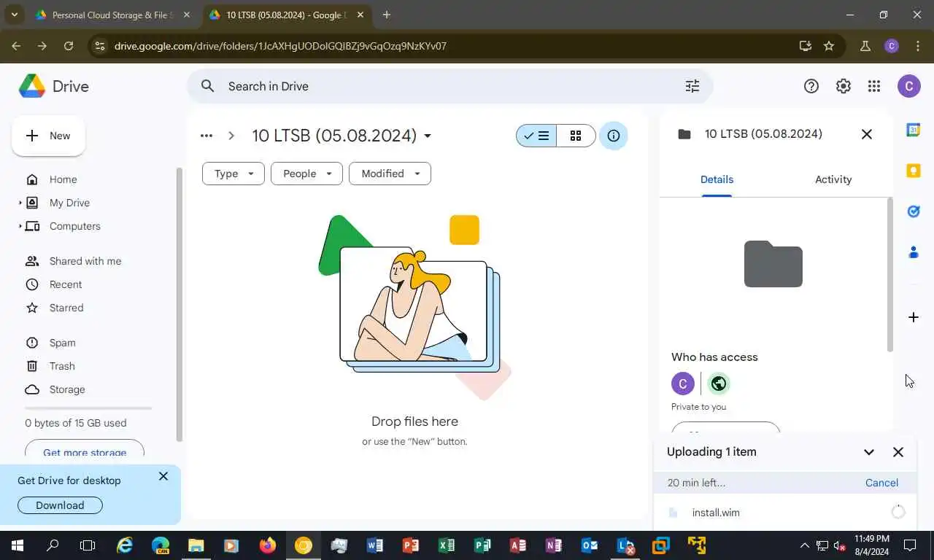Bookmark this page star icon
934x560 pixels.
click(829, 46)
